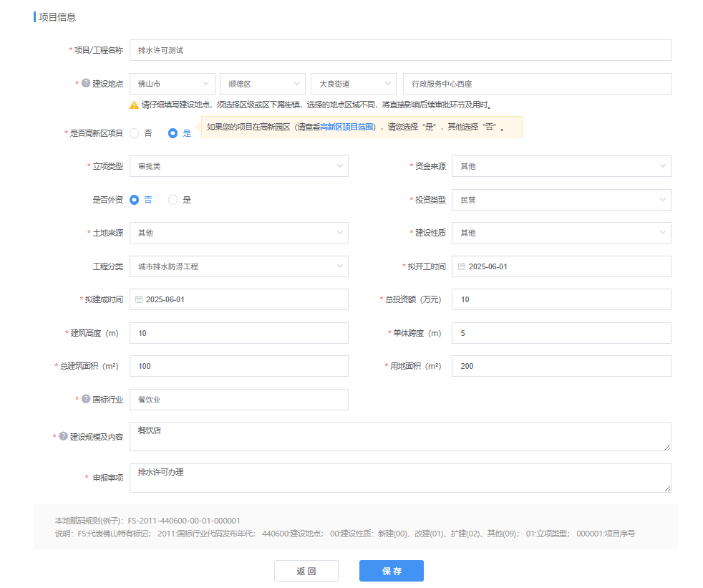
Task: Expand the 立项类型 dropdown
Action: (238, 166)
